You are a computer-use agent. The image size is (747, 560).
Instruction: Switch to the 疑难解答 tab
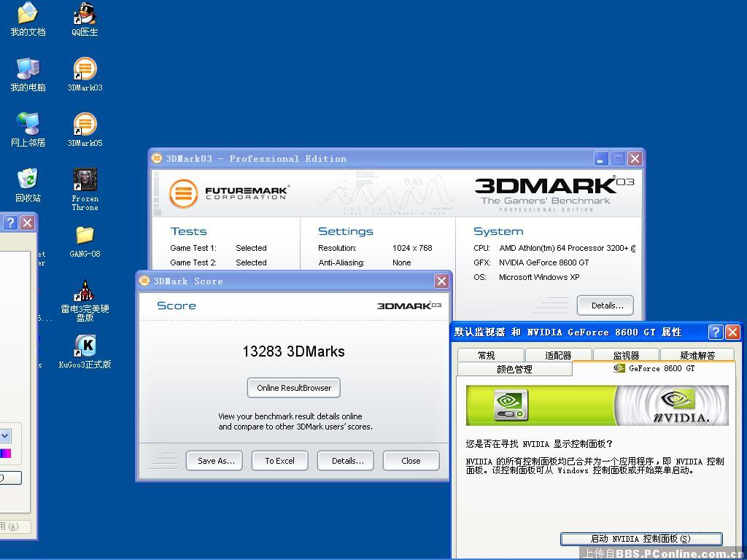coord(697,355)
